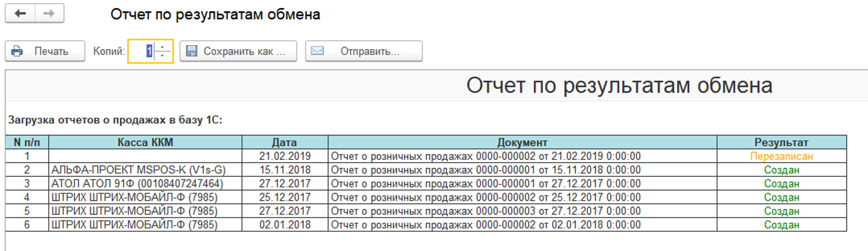This screenshot has height=251, width=868.
Task: Select the orange Перезаписан result cell
Action: pyautogui.click(x=781, y=155)
